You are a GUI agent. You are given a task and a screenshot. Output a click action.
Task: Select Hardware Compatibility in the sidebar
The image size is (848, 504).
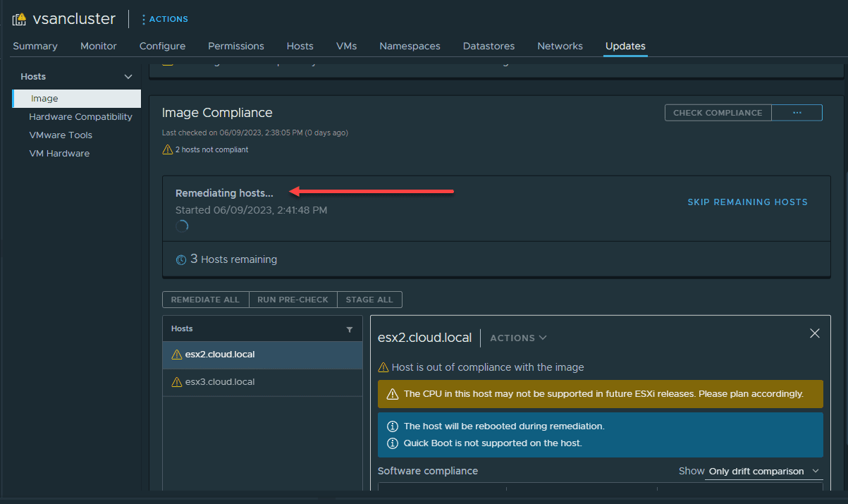coord(80,117)
